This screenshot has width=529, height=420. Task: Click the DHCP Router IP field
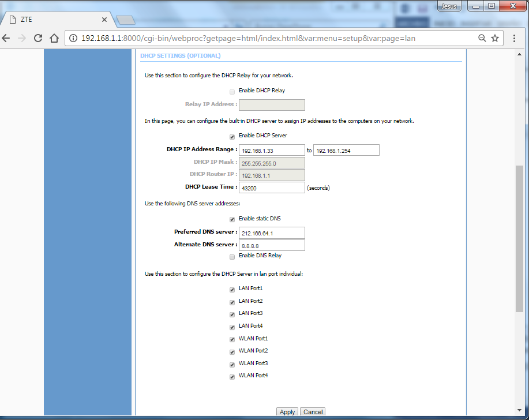point(272,175)
